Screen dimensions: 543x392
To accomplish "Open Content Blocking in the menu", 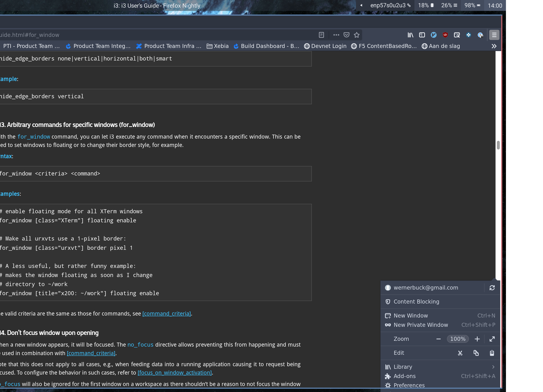I will click(440, 302).
